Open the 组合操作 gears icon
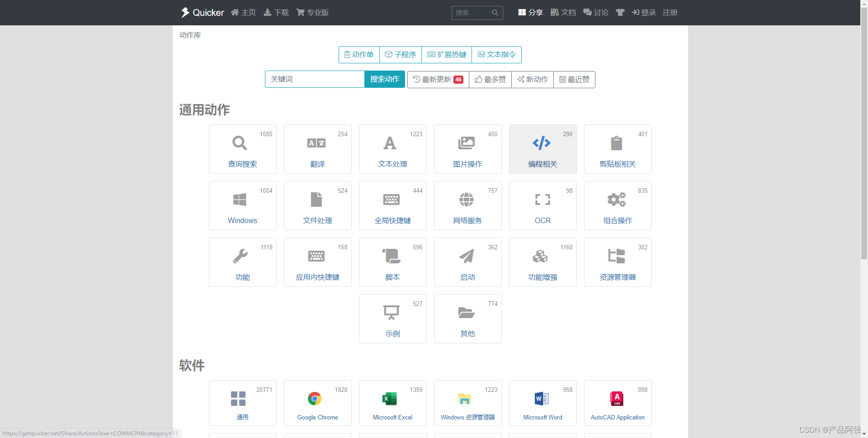868x438 pixels. [x=617, y=200]
